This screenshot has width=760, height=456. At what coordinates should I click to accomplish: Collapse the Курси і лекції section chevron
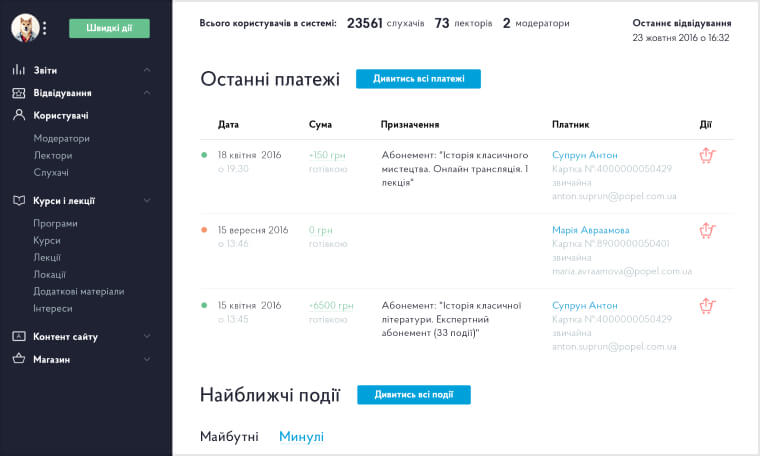pyautogui.click(x=147, y=200)
